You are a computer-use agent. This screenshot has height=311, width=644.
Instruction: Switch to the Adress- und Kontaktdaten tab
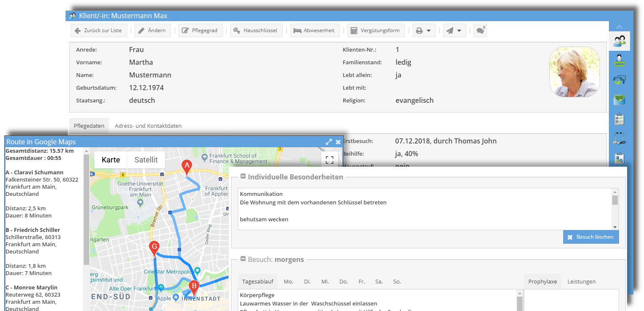(148, 126)
